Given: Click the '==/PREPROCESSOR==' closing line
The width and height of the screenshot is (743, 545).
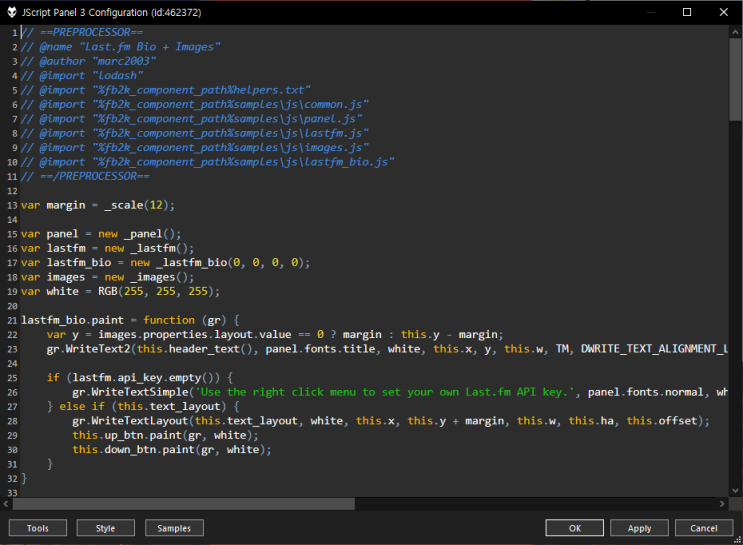Looking at the screenshot, I should pyautogui.click(x=85, y=176).
